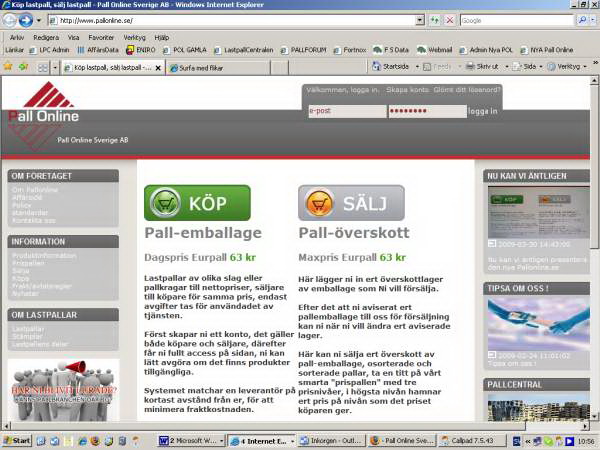Open the F S Data favorites link
The height and width of the screenshot is (450, 600).
pos(391,50)
